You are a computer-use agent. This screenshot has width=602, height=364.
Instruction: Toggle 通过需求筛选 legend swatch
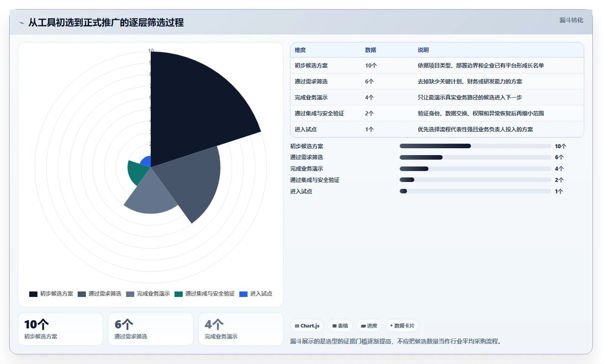tap(82, 294)
